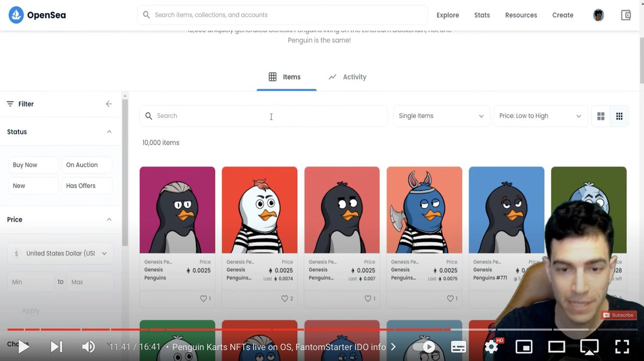Open the Explore menu

click(x=448, y=15)
